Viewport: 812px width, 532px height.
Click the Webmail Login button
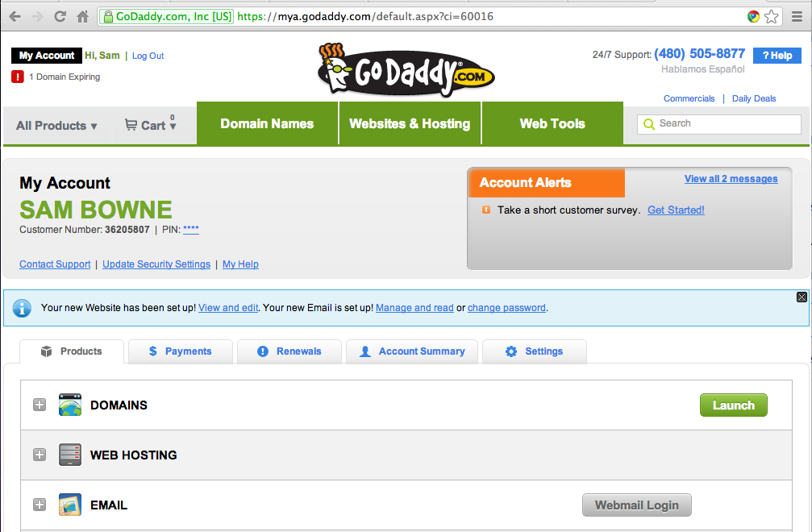tap(636, 505)
